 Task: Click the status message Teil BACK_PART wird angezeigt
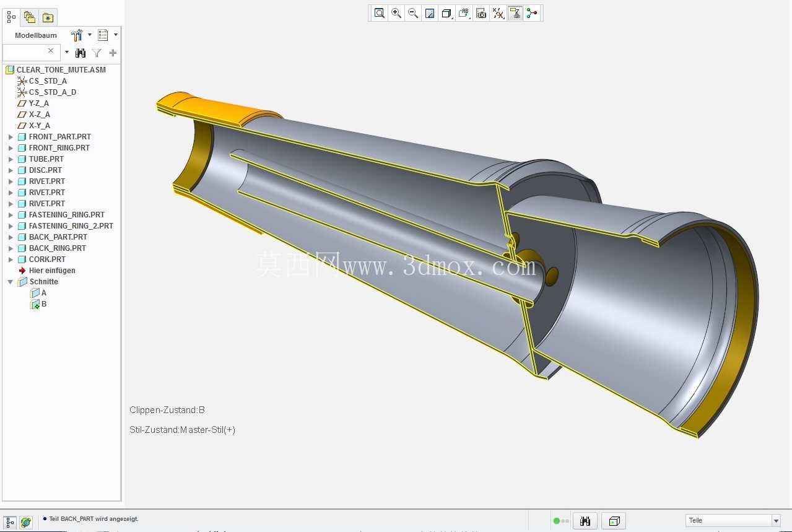(94, 519)
